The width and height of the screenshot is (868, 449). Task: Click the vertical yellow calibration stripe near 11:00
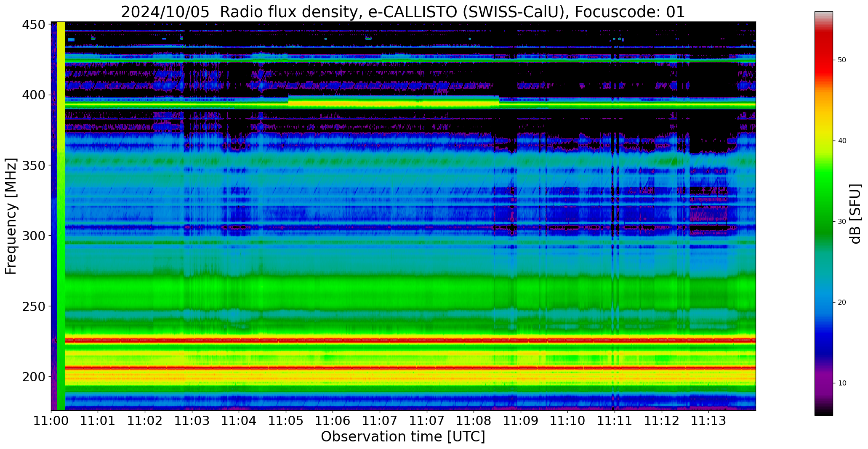pyautogui.click(x=61, y=216)
